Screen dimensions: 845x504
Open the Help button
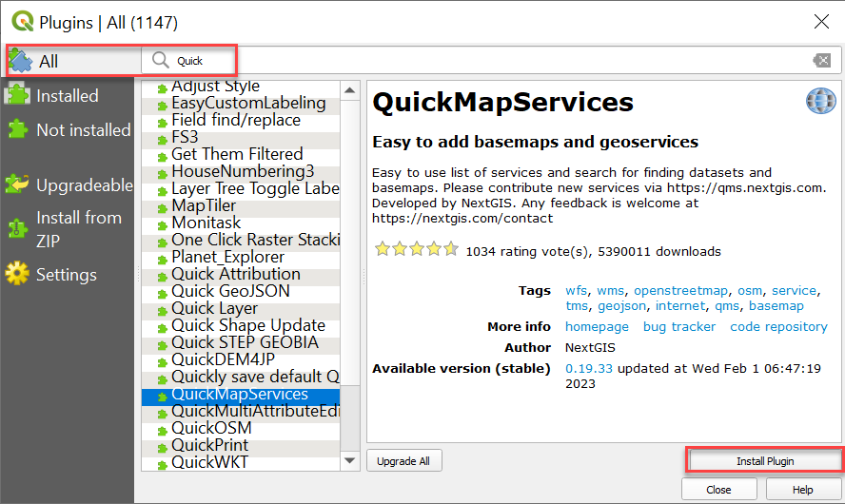pyautogui.click(x=802, y=490)
